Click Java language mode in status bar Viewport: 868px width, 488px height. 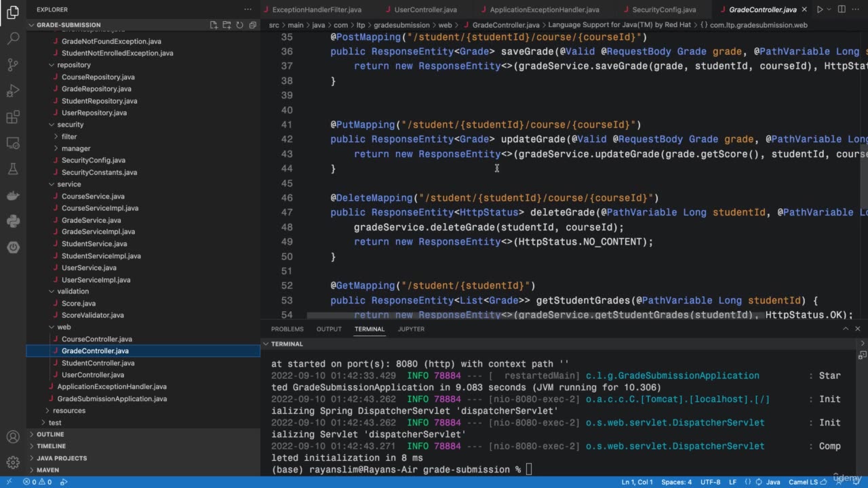773,482
